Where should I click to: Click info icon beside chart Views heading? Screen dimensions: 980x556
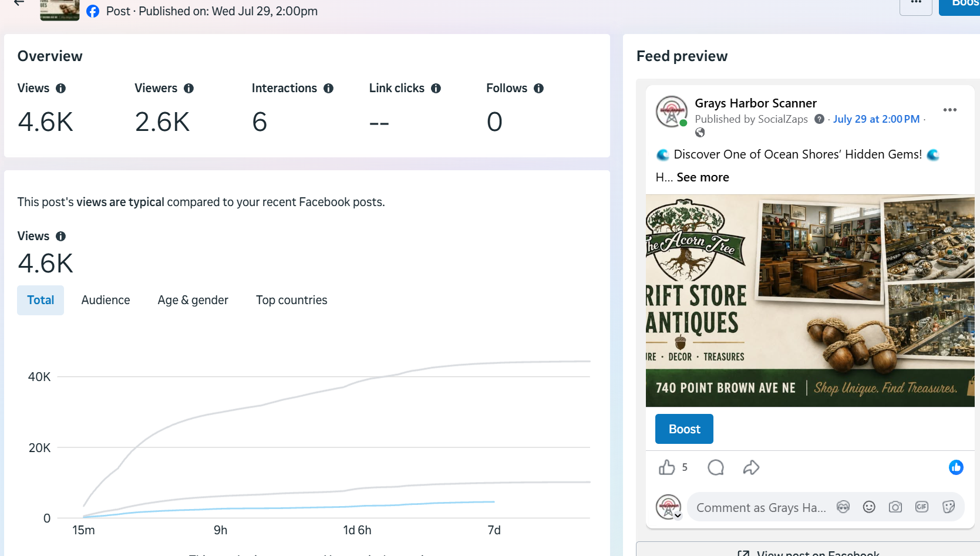tap(60, 236)
